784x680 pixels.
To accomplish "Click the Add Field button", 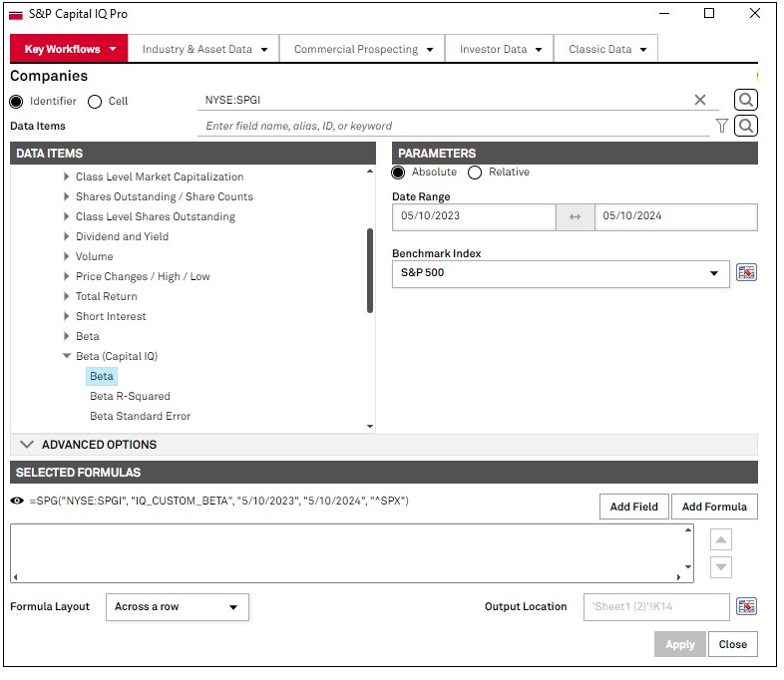I will (x=633, y=507).
